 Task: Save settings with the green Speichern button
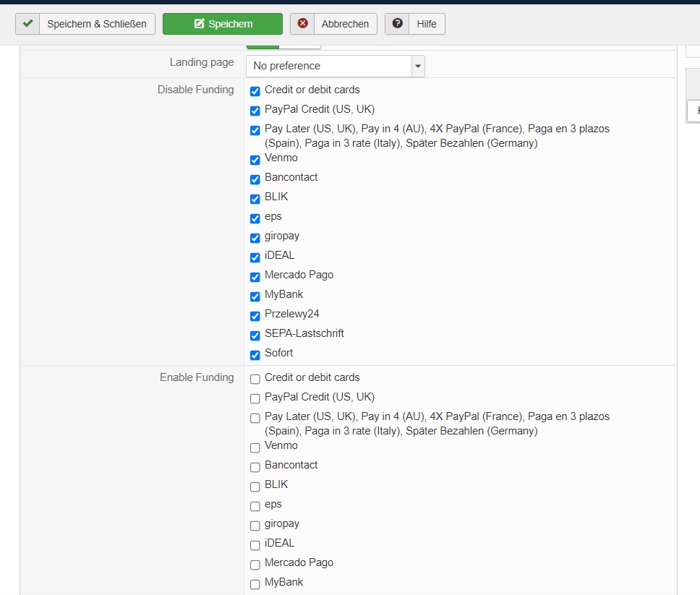[223, 24]
